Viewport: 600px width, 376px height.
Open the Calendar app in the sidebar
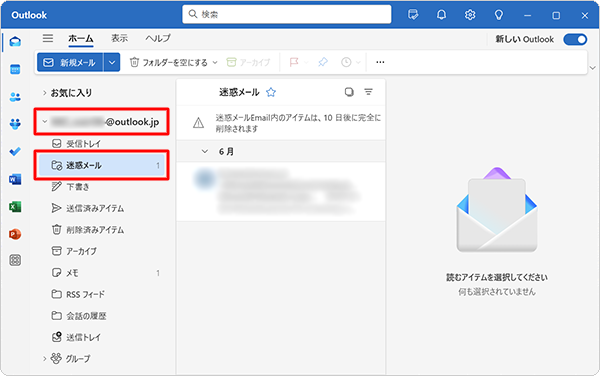point(15,70)
